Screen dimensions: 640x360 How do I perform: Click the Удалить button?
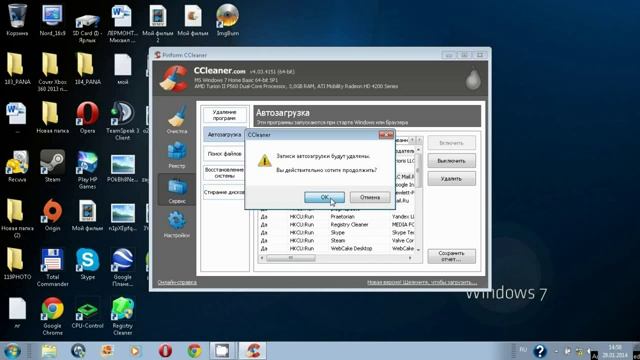451,179
